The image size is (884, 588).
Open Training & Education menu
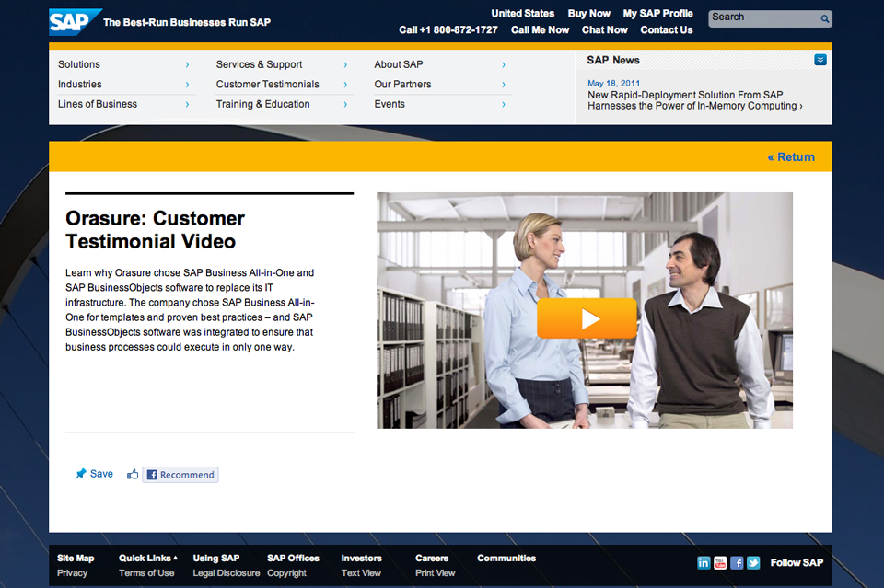(262, 104)
